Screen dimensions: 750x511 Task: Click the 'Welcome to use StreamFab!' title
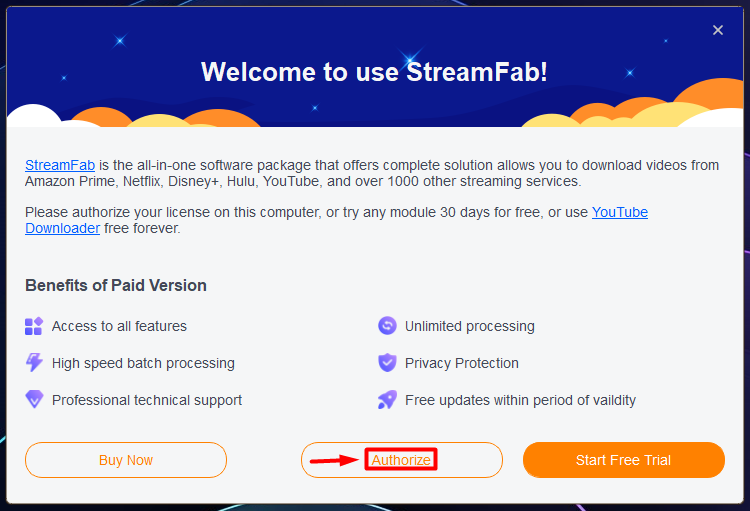point(374,72)
